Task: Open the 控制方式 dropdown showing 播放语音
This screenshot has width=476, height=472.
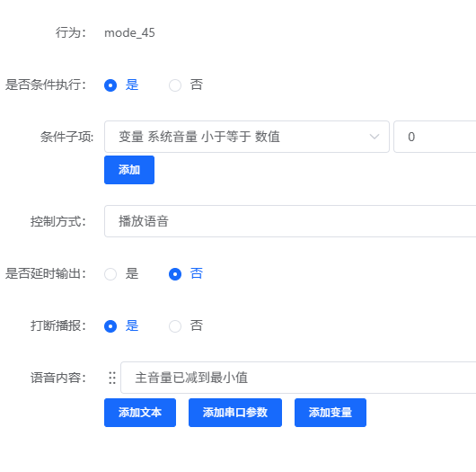Action: click(x=290, y=221)
